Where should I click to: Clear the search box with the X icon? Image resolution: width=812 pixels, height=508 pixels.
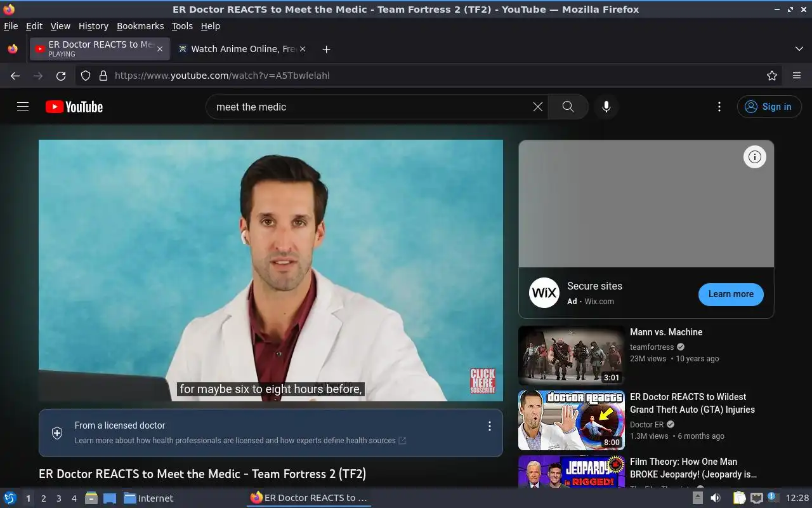pyautogui.click(x=537, y=107)
